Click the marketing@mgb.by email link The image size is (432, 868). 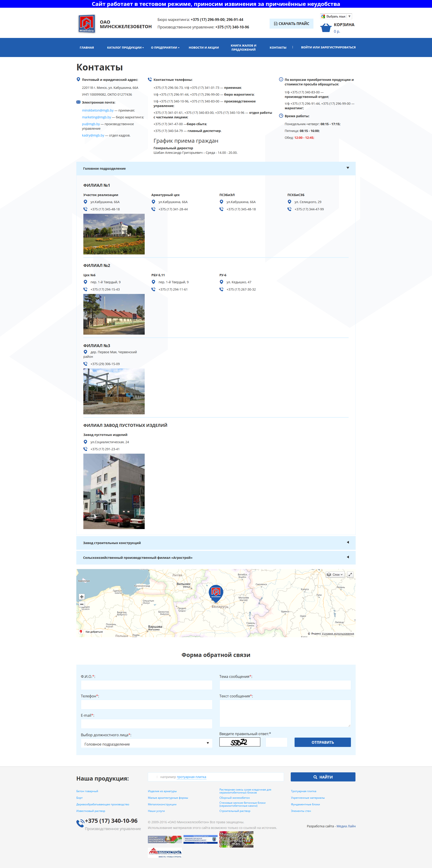(96, 117)
